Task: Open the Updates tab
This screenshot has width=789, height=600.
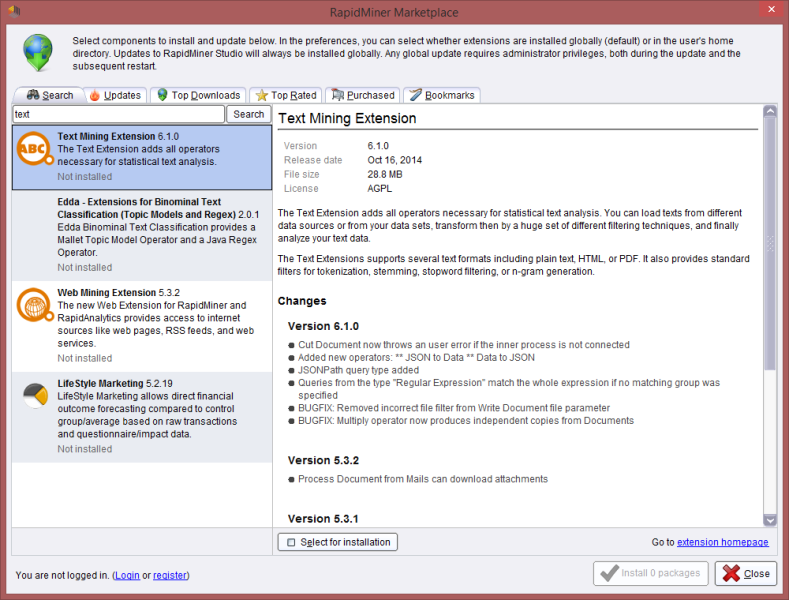Action: pyautogui.click(x=116, y=95)
